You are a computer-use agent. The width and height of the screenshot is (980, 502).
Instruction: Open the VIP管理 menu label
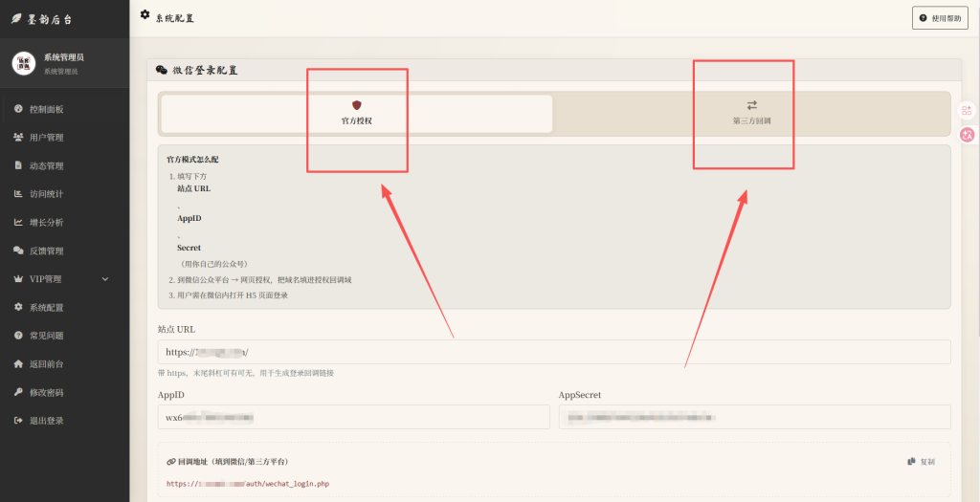46,279
